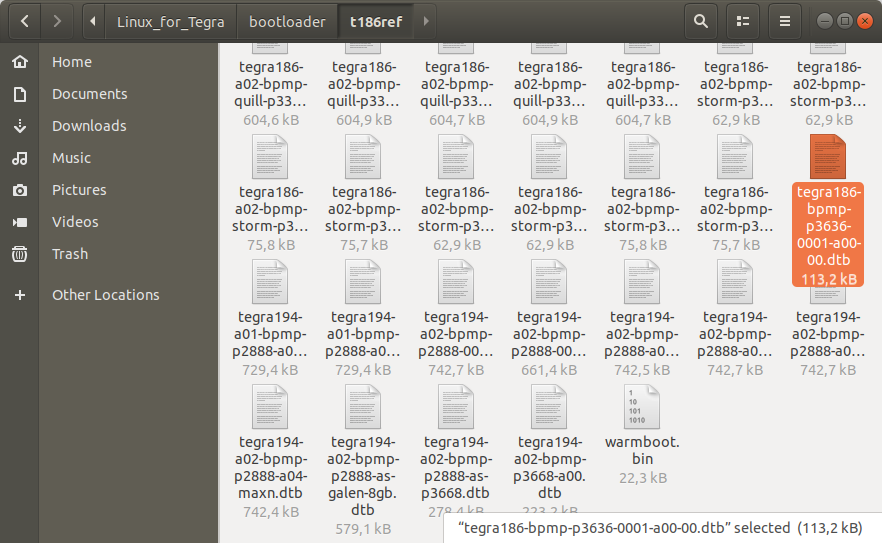This screenshot has height=543, width=882.
Task: Maximize the file manager window
Action: point(844,21)
